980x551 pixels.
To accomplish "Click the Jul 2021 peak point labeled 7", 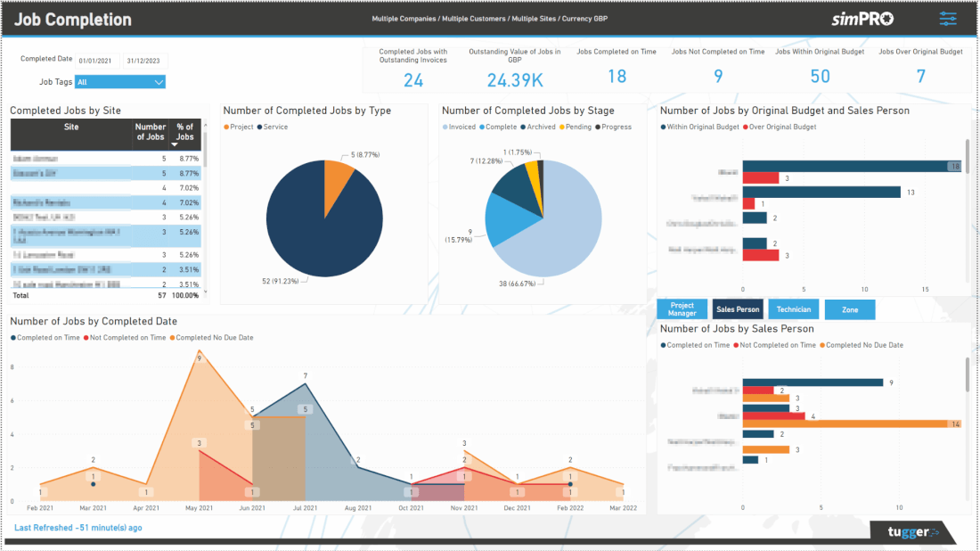I will (x=305, y=384).
